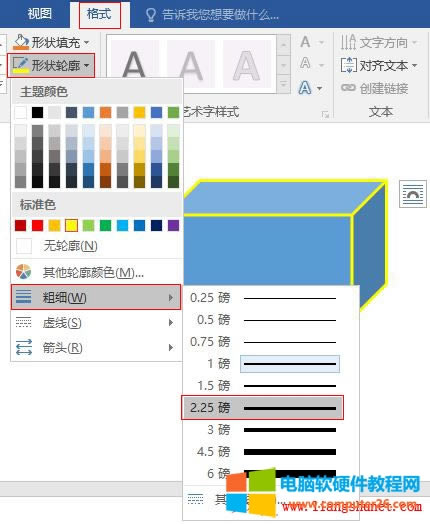Open the Align Text dropdown arrow

415,65
